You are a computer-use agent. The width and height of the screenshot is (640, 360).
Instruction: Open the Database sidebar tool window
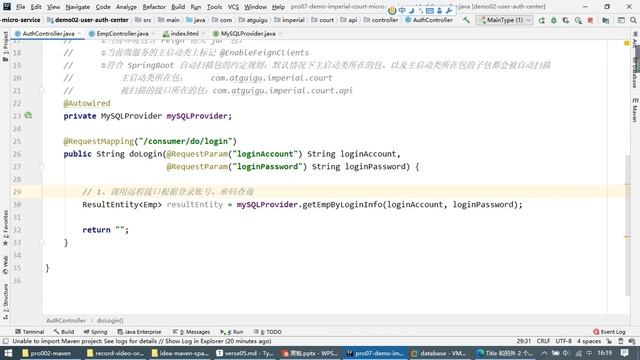coord(635,73)
